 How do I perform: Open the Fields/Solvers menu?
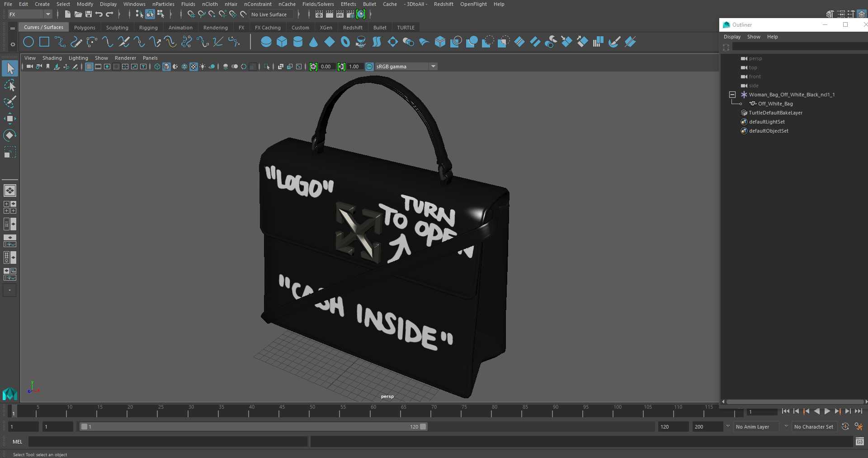[318, 4]
